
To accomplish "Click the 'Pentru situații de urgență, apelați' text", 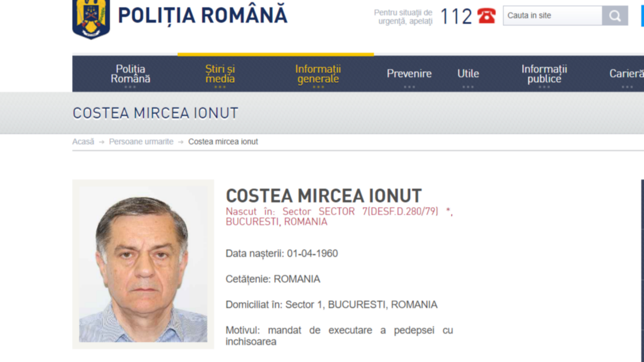I will [x=403, y=17].
